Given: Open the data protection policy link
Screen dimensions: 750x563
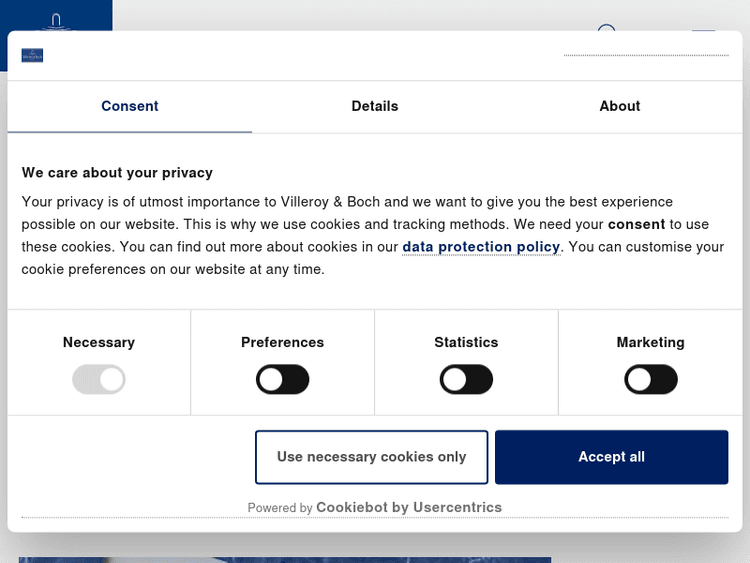Looking at the screenshot, I should 481,247.
